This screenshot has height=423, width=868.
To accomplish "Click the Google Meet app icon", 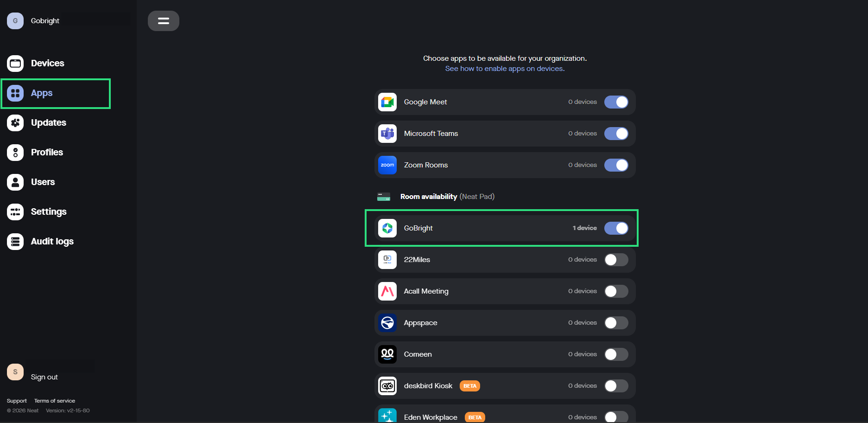I will tap(387, 102).
